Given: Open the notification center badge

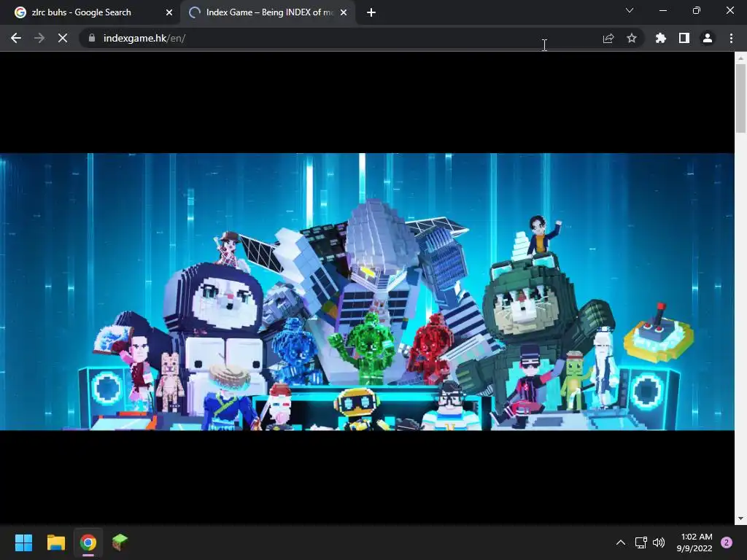Looking at the screenshot, I should point(727,542).
